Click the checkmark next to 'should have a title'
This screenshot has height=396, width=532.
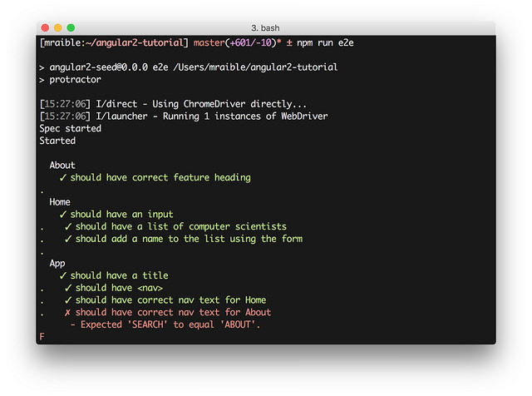63,275
